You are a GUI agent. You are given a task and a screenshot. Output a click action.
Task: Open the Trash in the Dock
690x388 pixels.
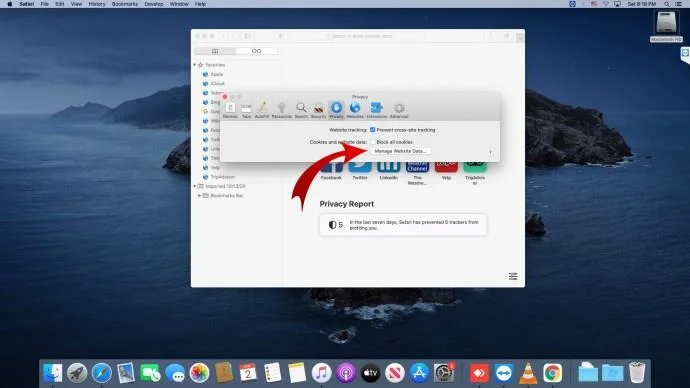(x=637, y=373)
